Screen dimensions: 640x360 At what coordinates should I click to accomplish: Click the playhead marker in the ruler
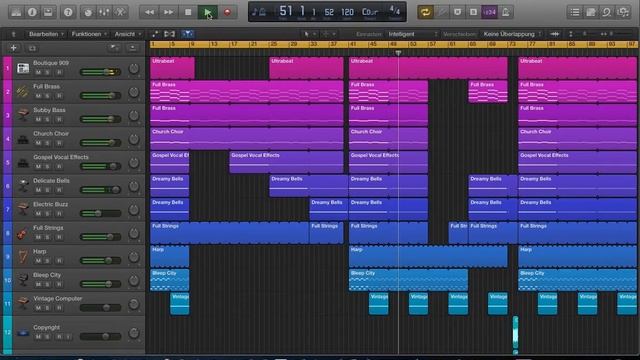(x=398, y=53)
